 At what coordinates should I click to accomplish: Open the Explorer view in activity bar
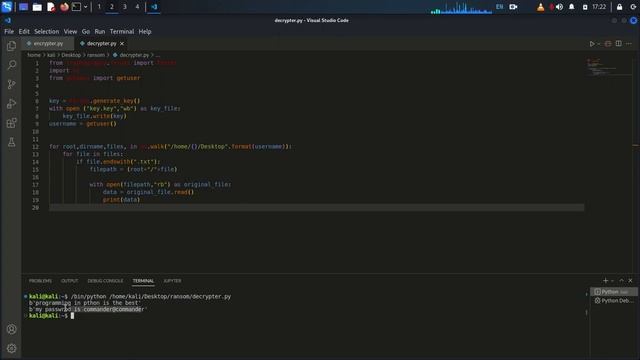pyautogui.click(x=11, y=46)
